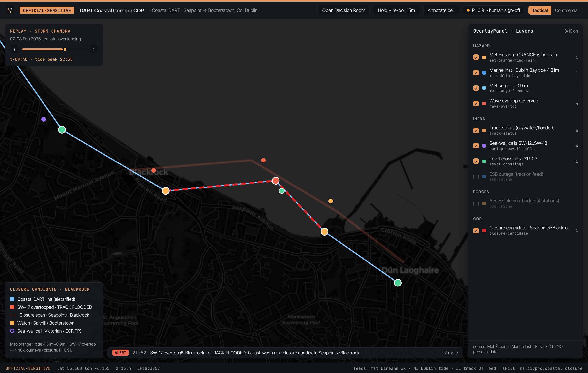
Task: Click 't-00:40 · tide peak 22:35' readout
Action: pos(41,59)
